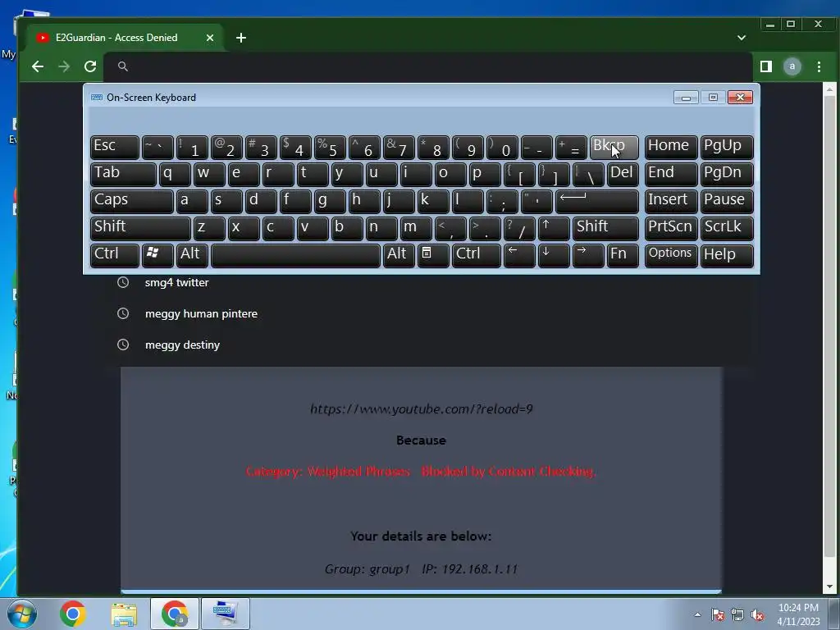
Task: Click the Tab key on On-Screen Keyboard
Action: pyautogui.click(x=123, y=174)
